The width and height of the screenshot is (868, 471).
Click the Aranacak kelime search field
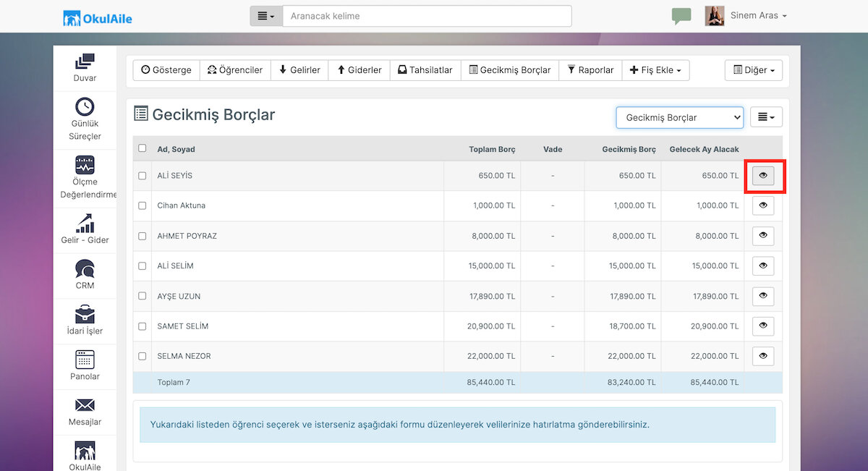(427, 16)
